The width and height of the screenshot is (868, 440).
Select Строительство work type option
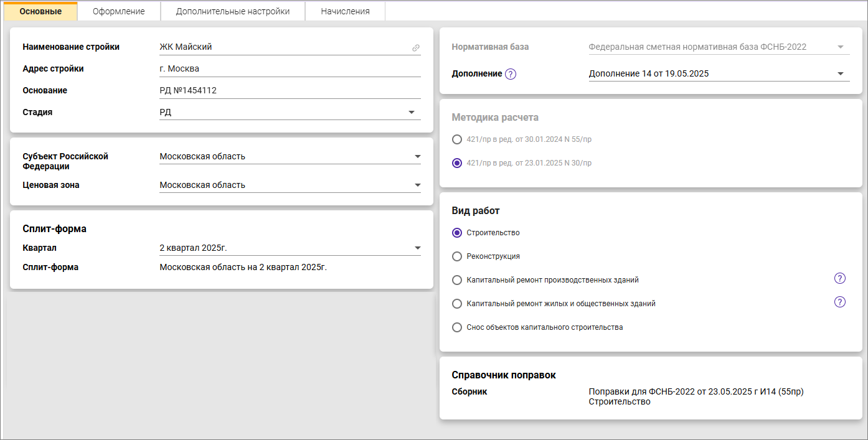pos(457,233)
